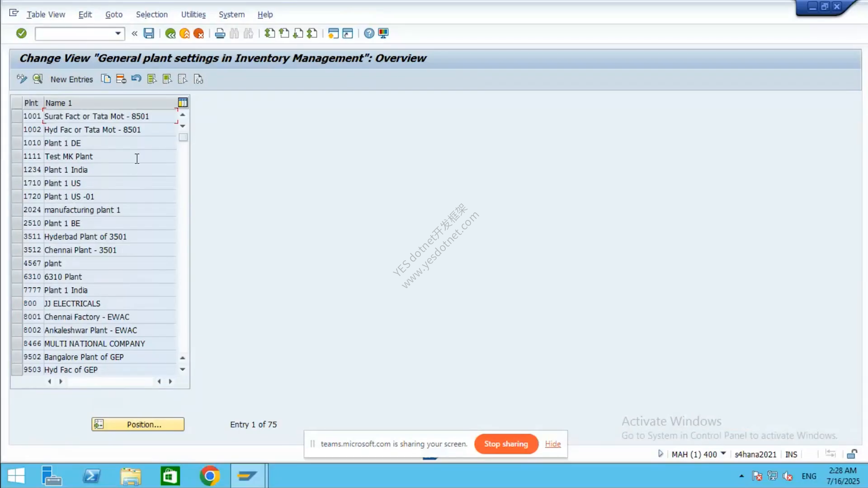The image size is (868, 488).
Task: Click the Undo change icon
Action: (136, 79)
